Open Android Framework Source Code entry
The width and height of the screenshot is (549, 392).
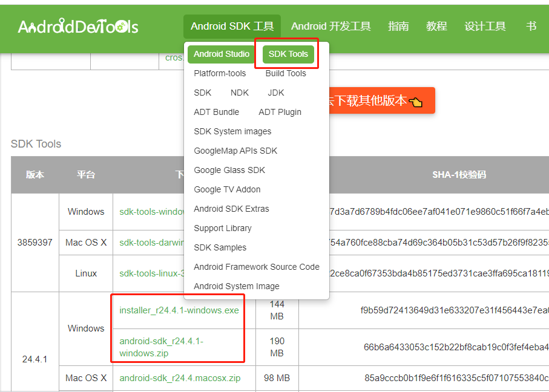coord(257,267)
